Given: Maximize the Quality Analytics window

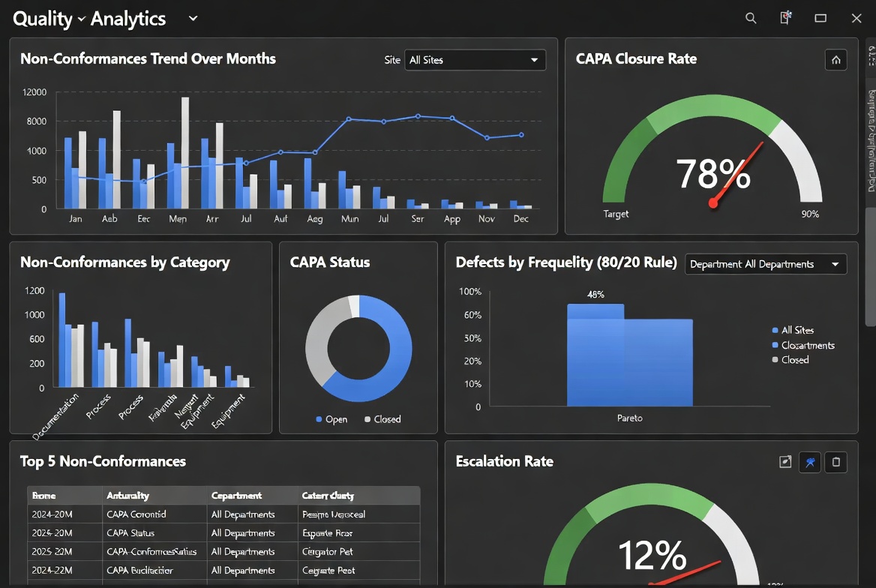Looking at the screenshot, I should coord(820,19).
